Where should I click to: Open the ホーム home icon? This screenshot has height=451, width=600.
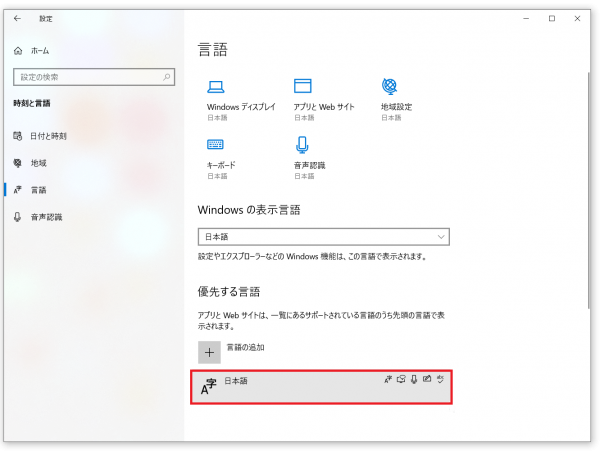pyautogui.click(x=18, y=50)
